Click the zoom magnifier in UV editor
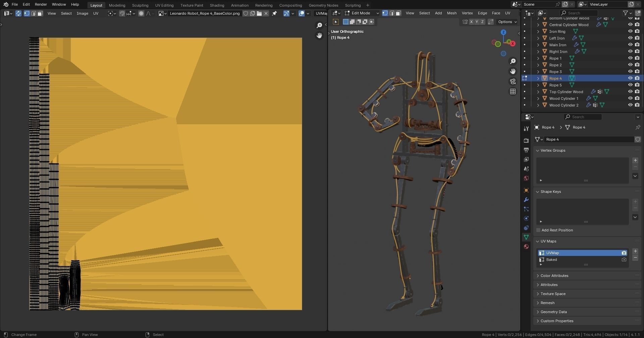 coord(319,25)
